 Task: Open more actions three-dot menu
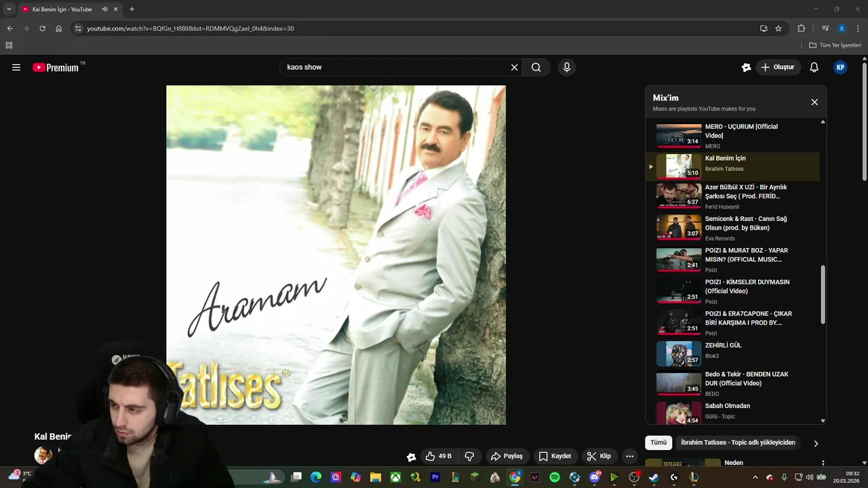click(630, 456)
